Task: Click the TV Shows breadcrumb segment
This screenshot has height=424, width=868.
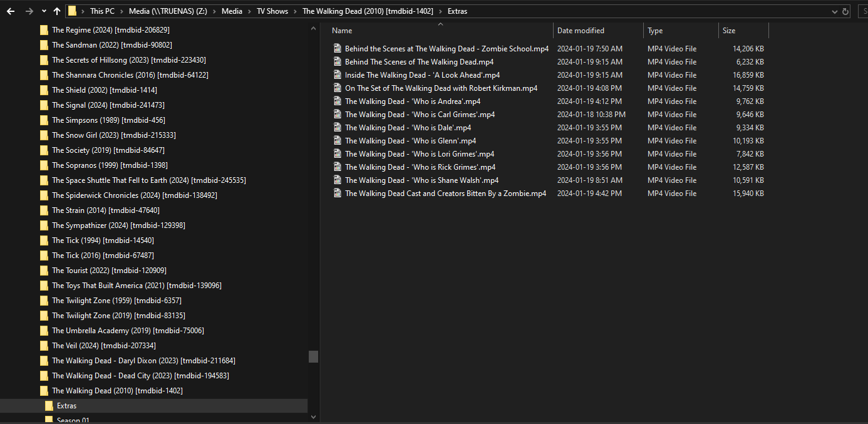Action: (272, 11)
